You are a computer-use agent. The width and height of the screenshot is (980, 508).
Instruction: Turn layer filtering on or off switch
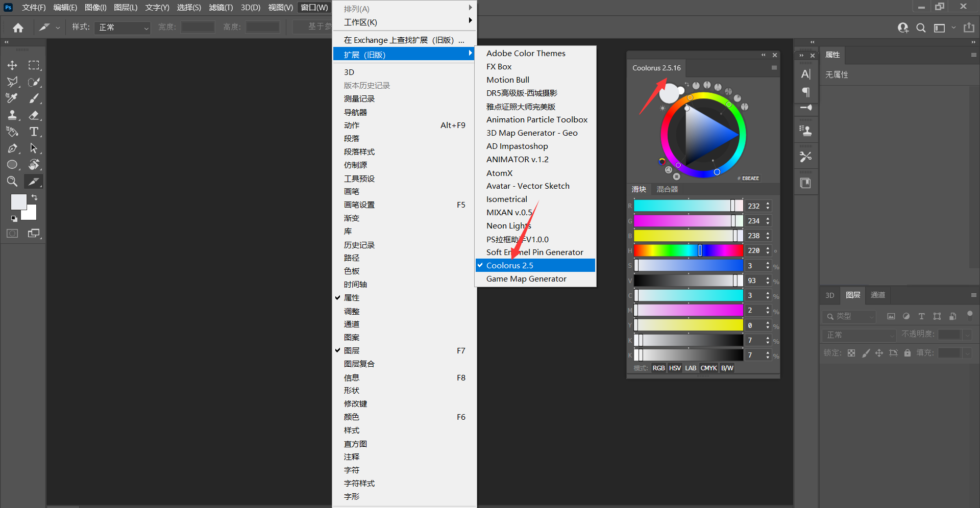tap(970, 314)
